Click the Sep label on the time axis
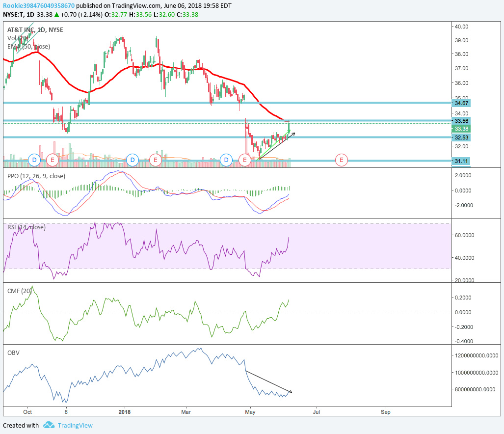This screenshot has width=504, height=434. [x=385, y=412]
